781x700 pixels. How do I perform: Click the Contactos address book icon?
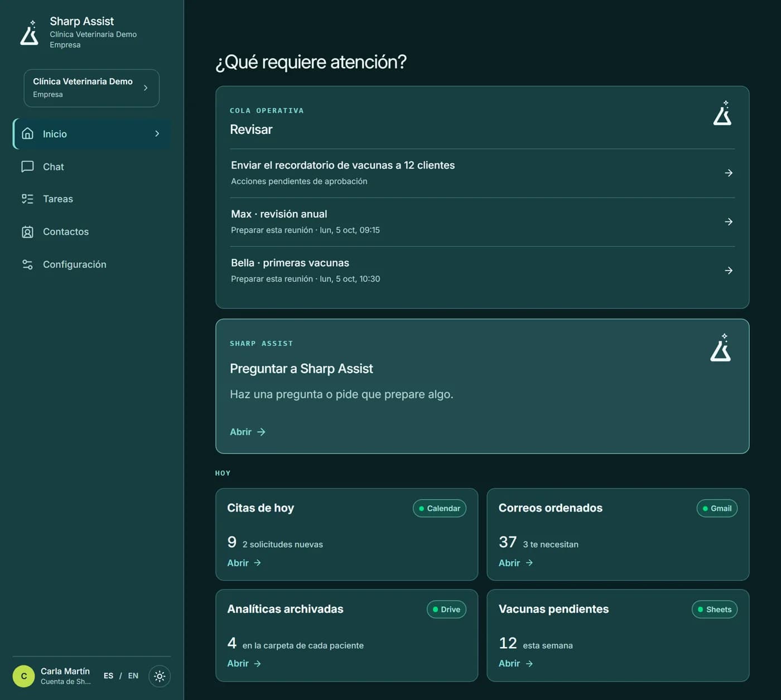[x=27, y=232]
